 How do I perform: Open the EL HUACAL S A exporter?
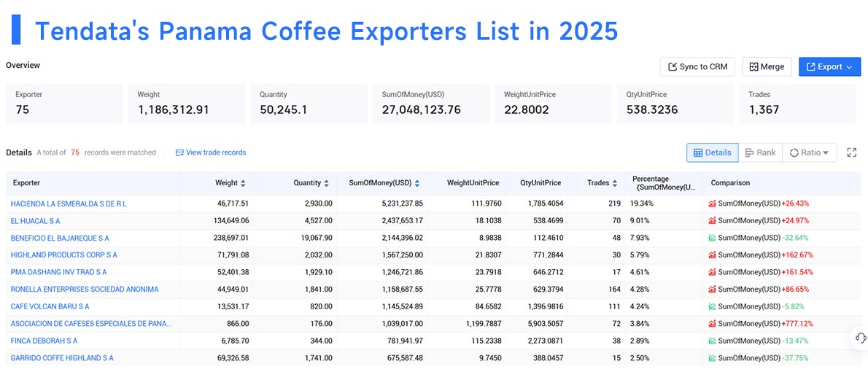tap(36, 221)
